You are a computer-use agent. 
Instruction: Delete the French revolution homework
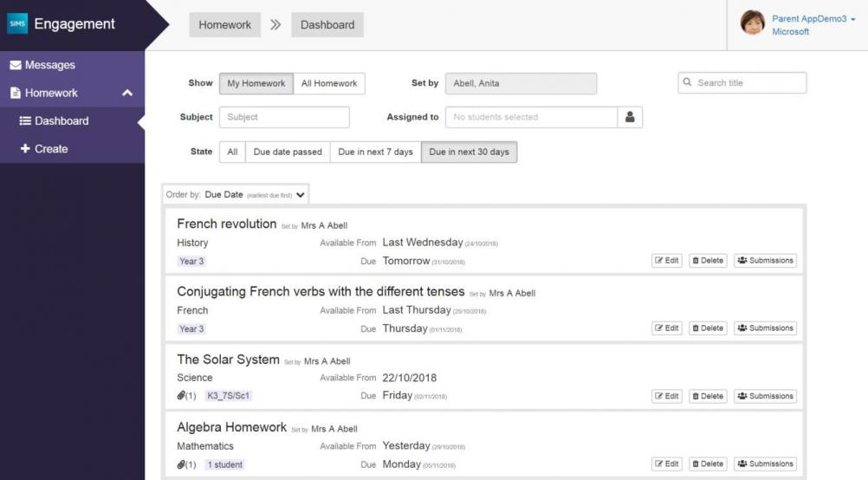pyautogui.click(x=708, y=261)
